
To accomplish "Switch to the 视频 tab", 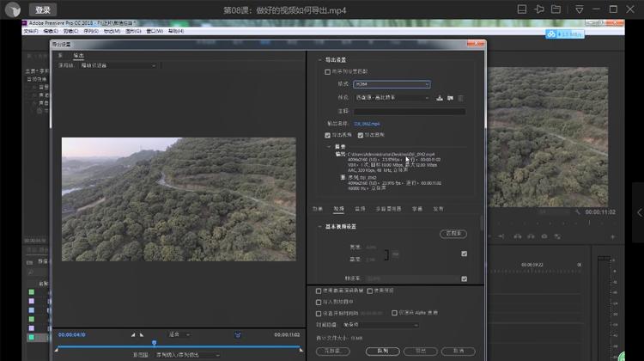I will pyautogui.click(x=338, y=209).
